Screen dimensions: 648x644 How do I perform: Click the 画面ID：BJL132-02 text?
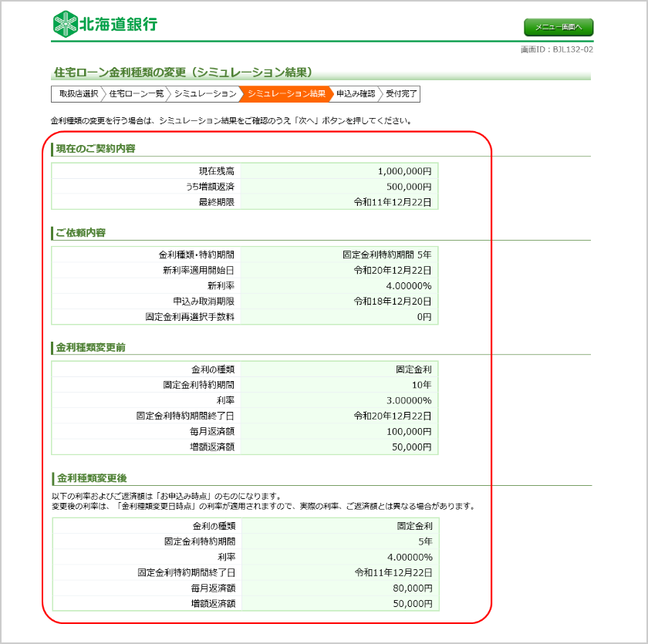click(557, 49)
